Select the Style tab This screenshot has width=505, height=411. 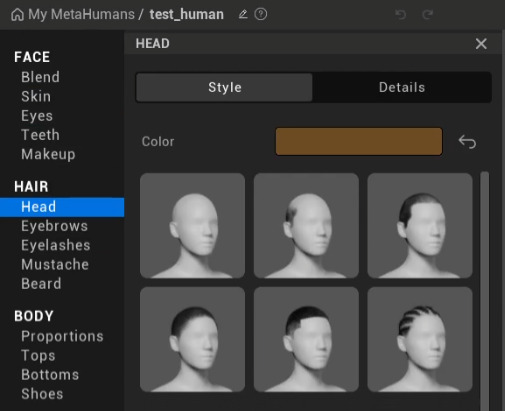224,87
